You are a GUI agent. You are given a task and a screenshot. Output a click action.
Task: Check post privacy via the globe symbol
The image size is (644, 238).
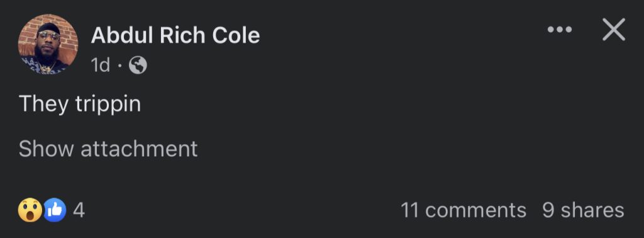point(138,65)
